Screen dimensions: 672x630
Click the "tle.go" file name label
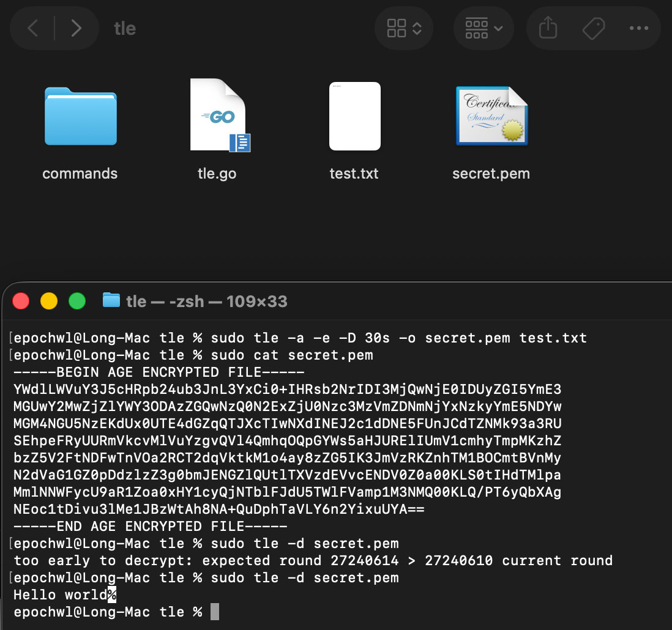217,174
